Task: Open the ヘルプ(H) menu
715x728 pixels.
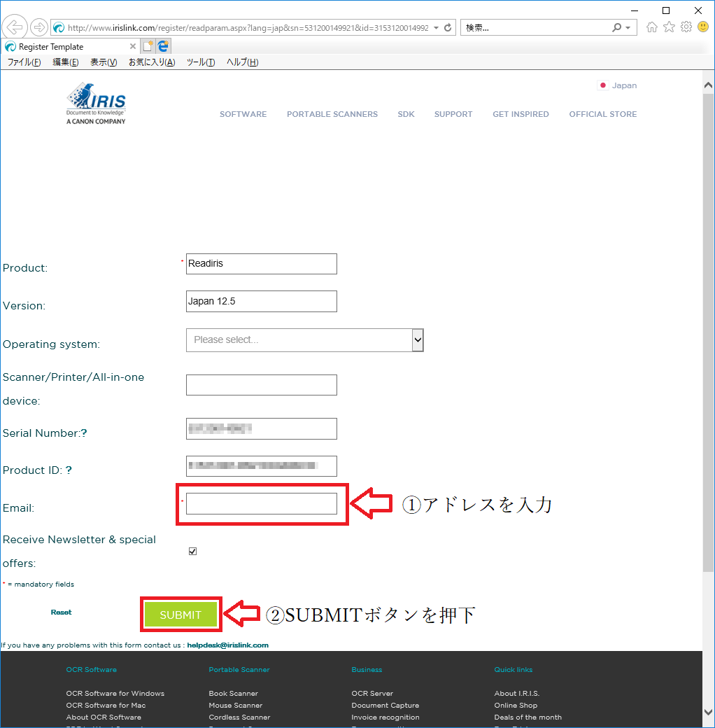Action: coord(242,62)
